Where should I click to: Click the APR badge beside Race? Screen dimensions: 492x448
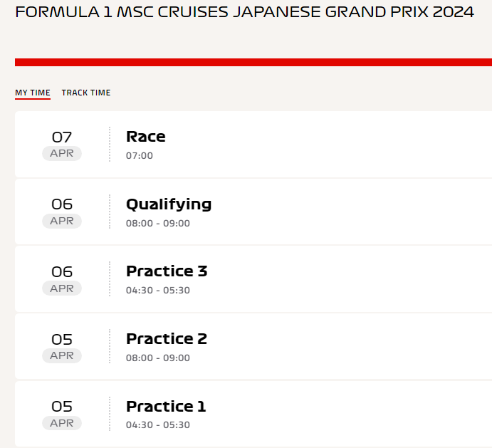62,154
